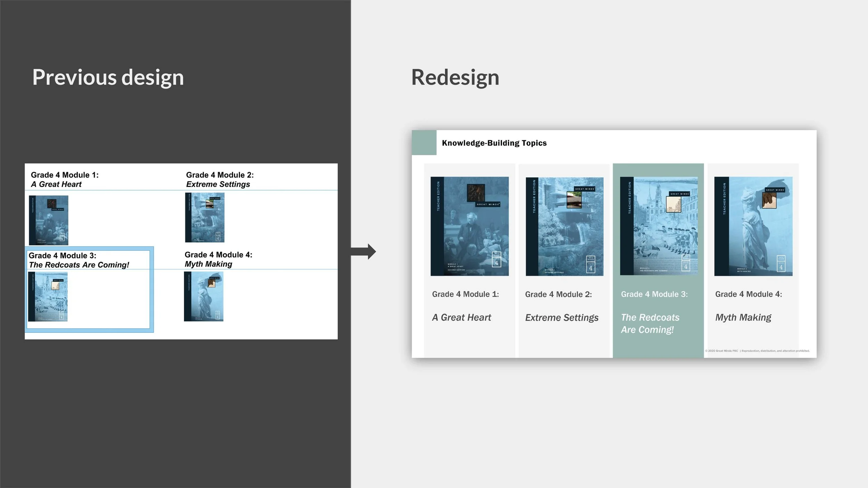Select the large Extreme Settings cover in redesign
The width and height of the screenshot is (868, 488).
point(565,227)
